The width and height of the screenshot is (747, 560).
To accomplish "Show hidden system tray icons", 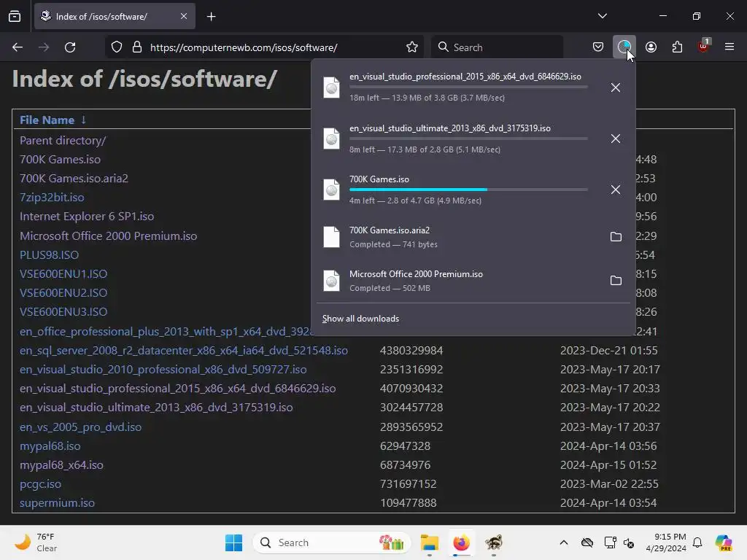I will pos(564,542).
